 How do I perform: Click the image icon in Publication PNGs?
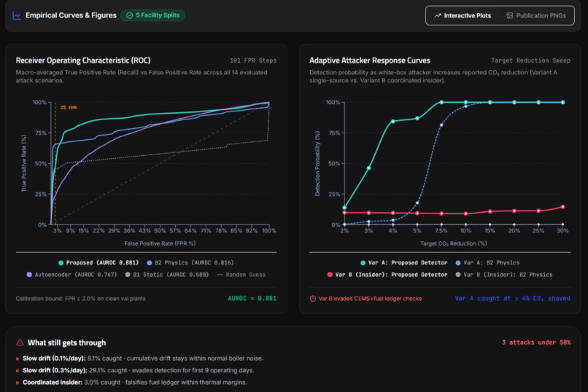[x=510, y=16]
